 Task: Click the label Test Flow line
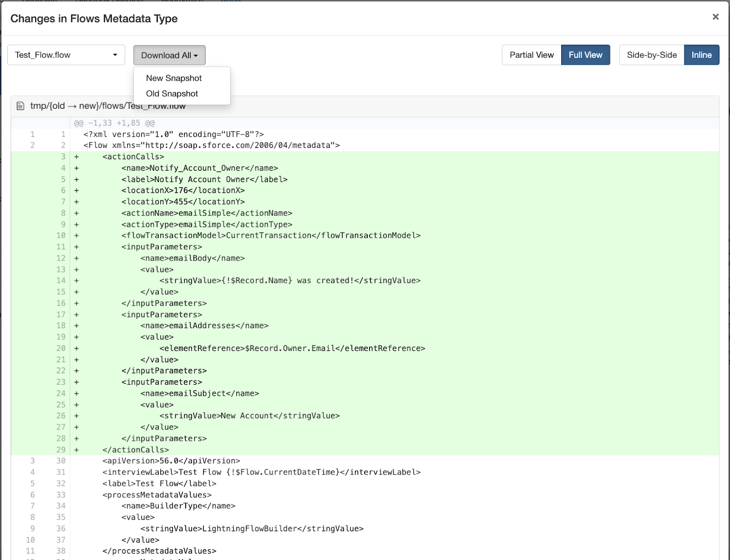tap(159, 483)
